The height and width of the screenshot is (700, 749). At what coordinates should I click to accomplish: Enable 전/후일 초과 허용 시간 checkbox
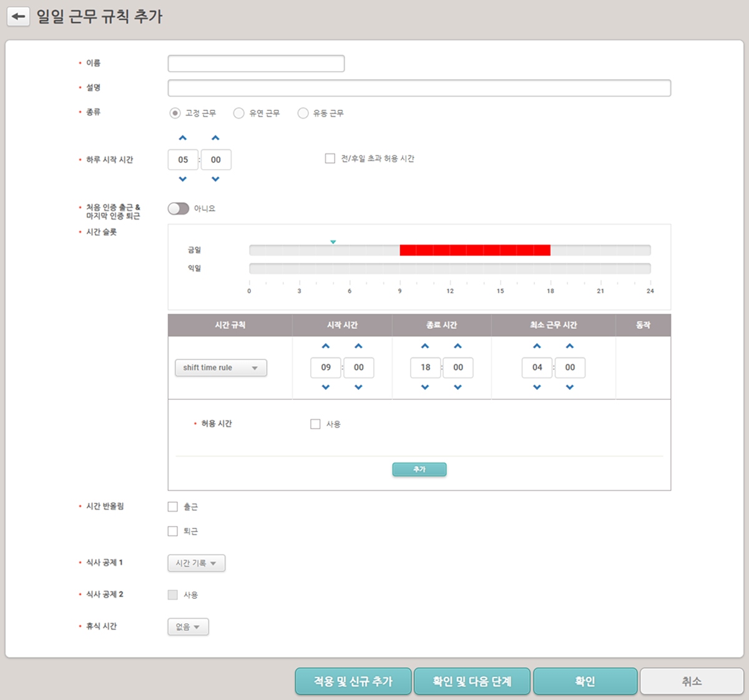coord(330,159)
